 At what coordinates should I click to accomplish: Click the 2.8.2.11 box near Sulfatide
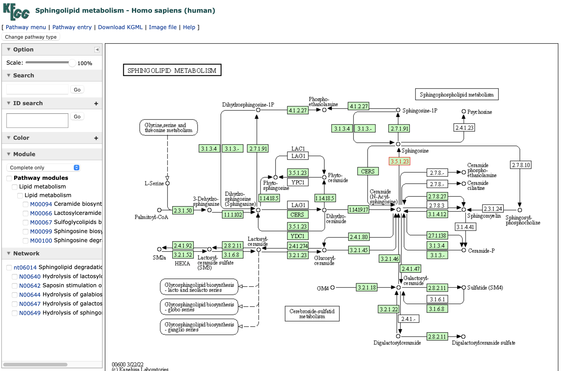click(437, 288)
